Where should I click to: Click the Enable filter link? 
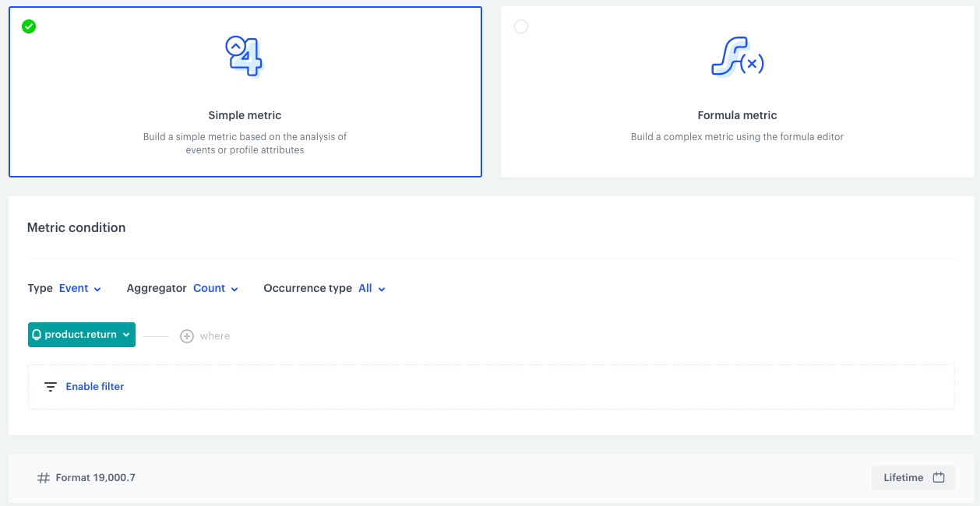coord(95,387)
